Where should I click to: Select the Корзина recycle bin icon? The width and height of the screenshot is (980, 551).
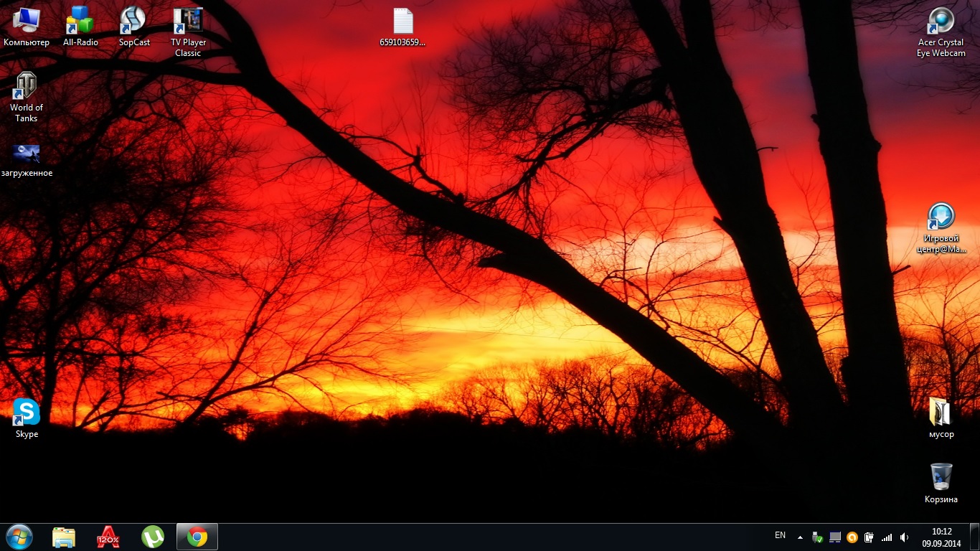pyautogui.click(x=941, y=483)
